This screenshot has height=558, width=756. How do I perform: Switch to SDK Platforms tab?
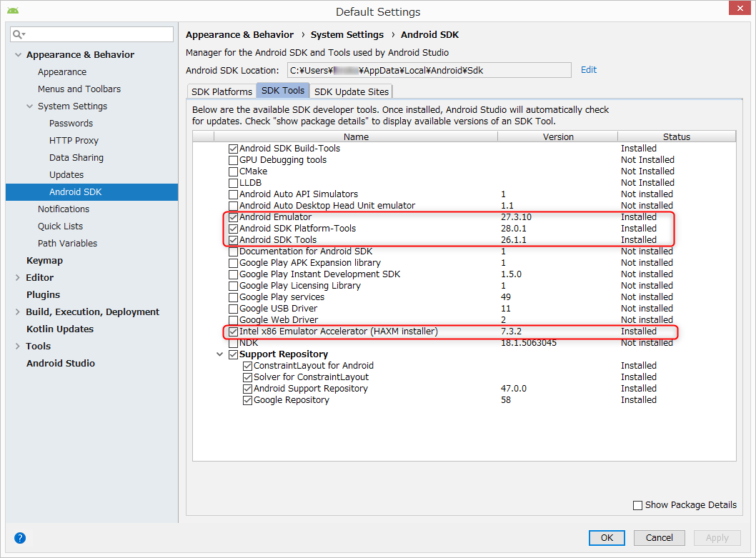click(222, 91)
